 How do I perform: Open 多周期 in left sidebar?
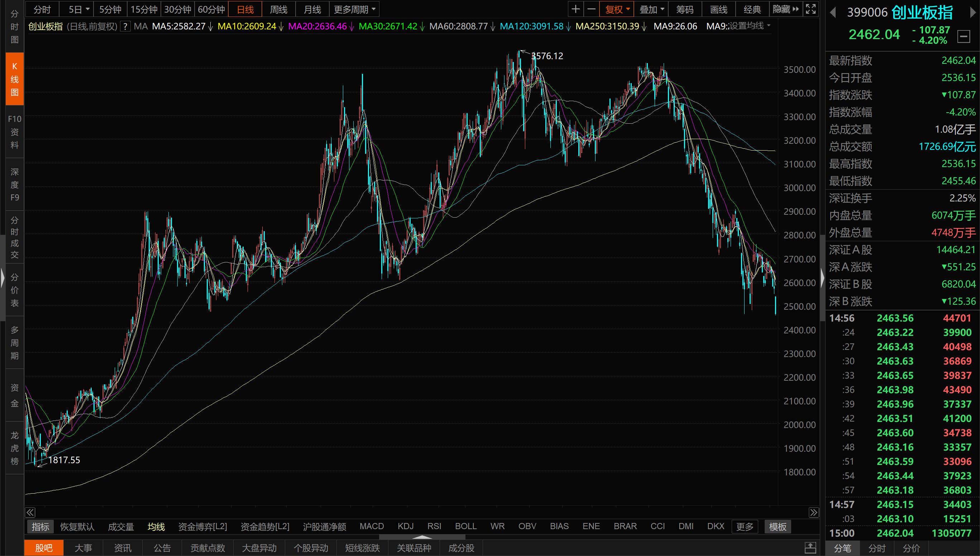coord(14,343)
